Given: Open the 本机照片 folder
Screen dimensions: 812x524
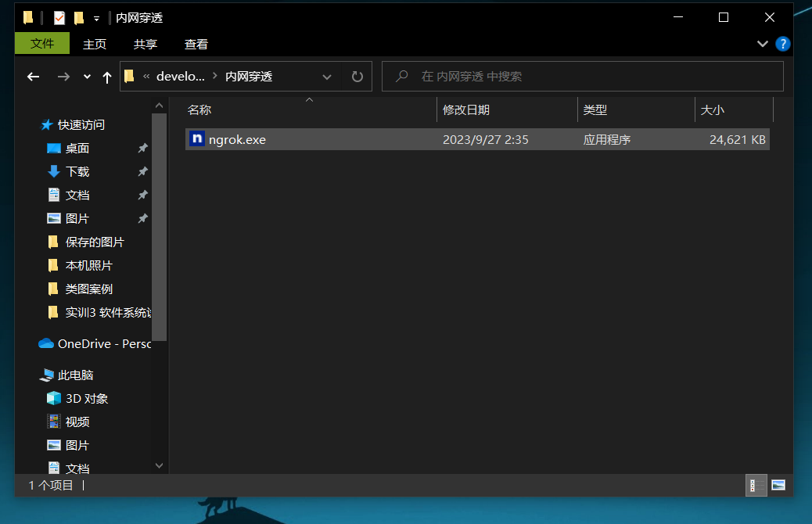Looking at the screenshot, I should click(x=88, y=266).
